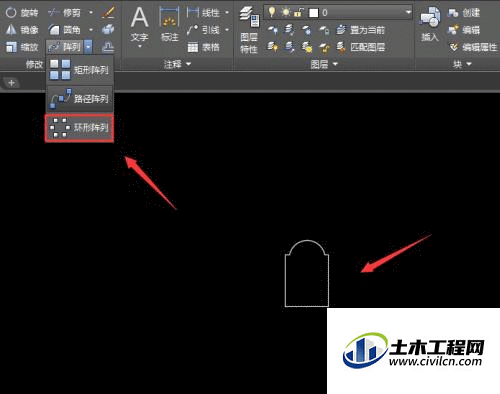Select the Leader (引线) tool
500x394 pixels.
point(203,30)
